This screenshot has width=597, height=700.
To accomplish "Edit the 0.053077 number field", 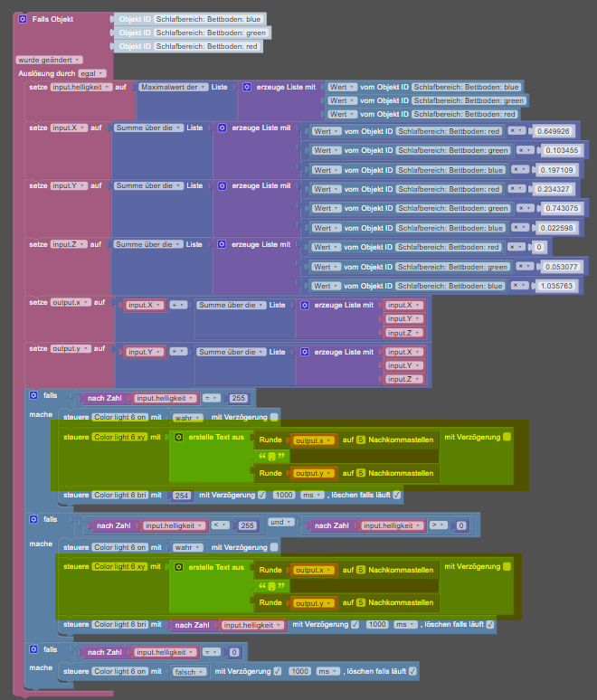I will pos(562,267).
